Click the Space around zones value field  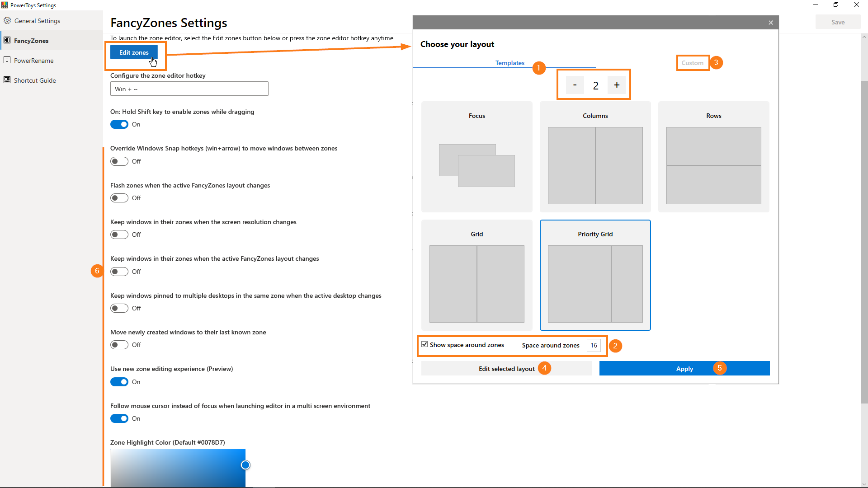(594, 345)
